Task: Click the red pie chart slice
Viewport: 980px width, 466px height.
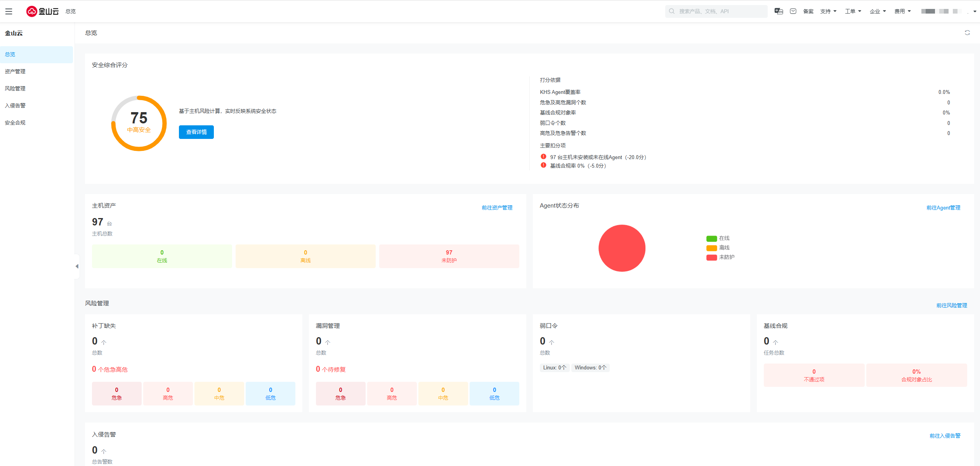Action: (622, 248)
